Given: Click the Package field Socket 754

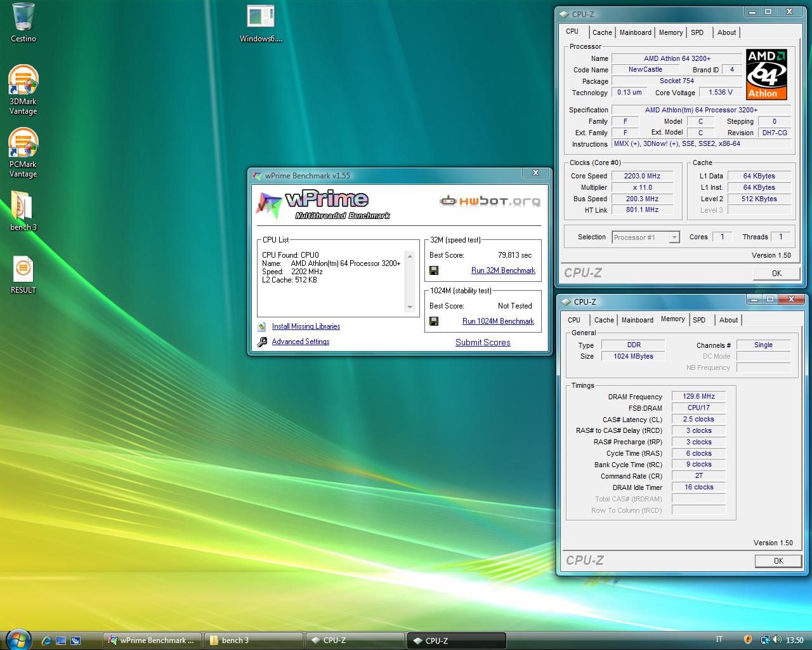Looking at the screenshot, I should 676,81.
